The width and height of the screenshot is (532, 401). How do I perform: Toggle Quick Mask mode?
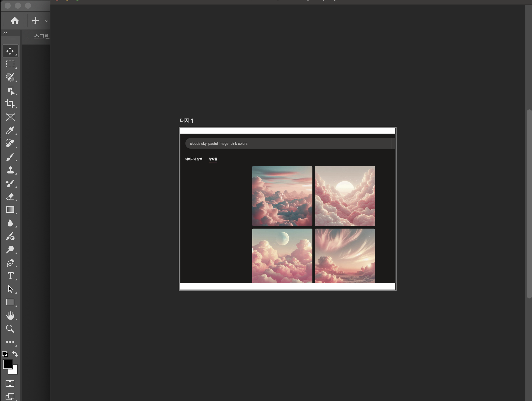(10, 383)
